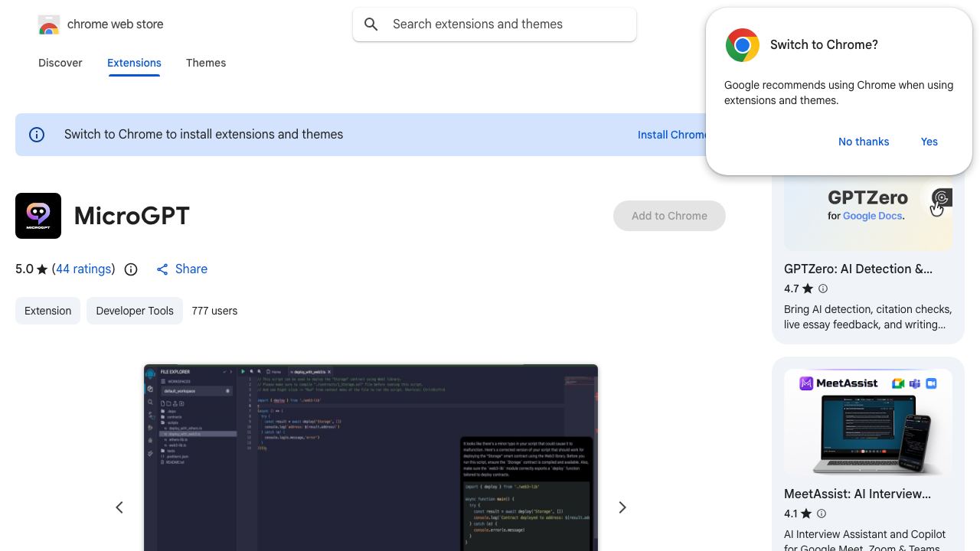This screenshot has height=551, width=980.
Task: Open the 44 ratings link
Action: (84, 269)
